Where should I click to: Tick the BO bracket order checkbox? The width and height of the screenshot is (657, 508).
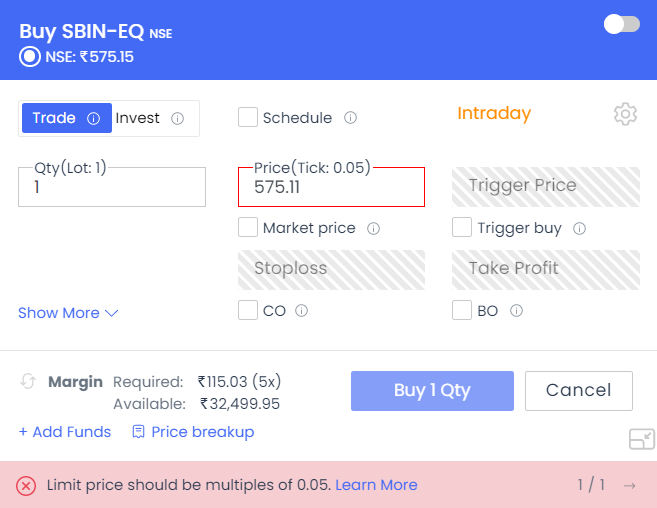pyautogui.click(x=462, y=310)
